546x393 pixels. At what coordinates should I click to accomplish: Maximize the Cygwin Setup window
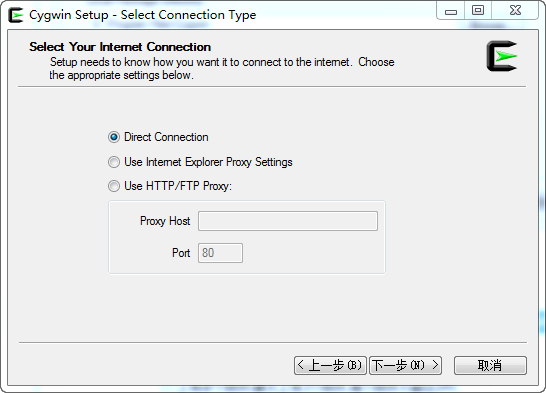[478, 10]
